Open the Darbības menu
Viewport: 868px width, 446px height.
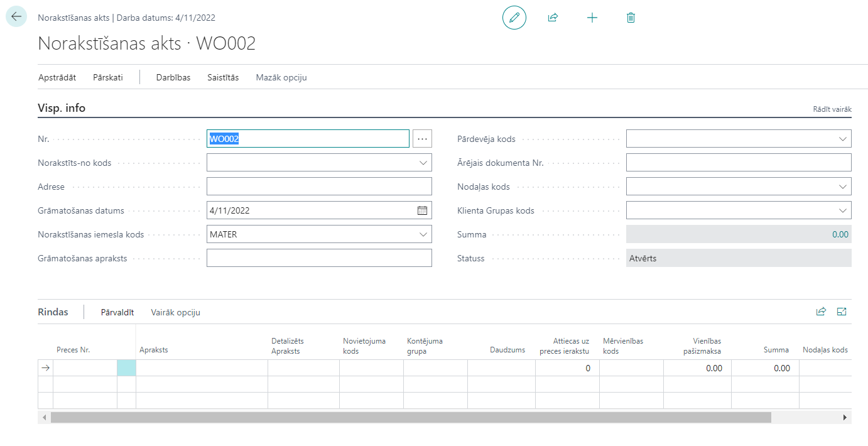coord(173,77)
